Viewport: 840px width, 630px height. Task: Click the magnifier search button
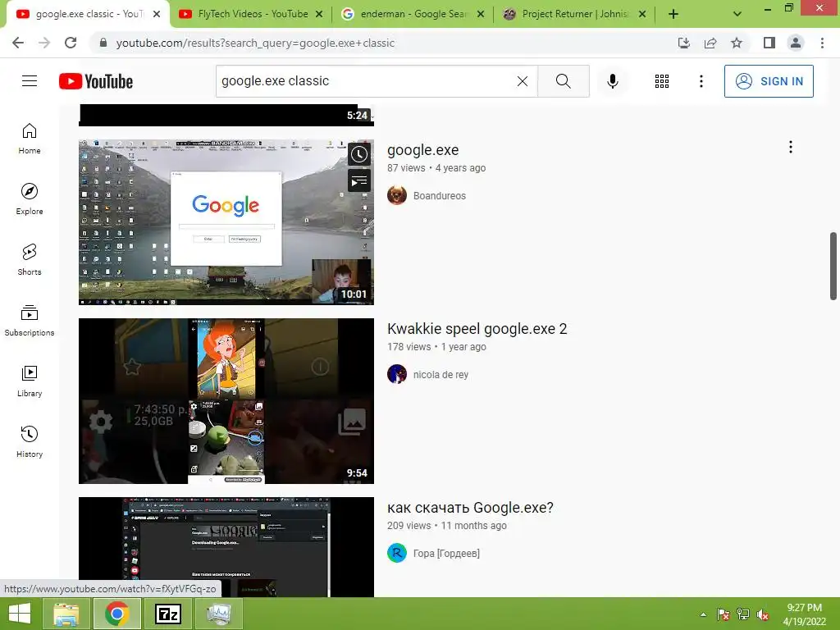(563, 81)
